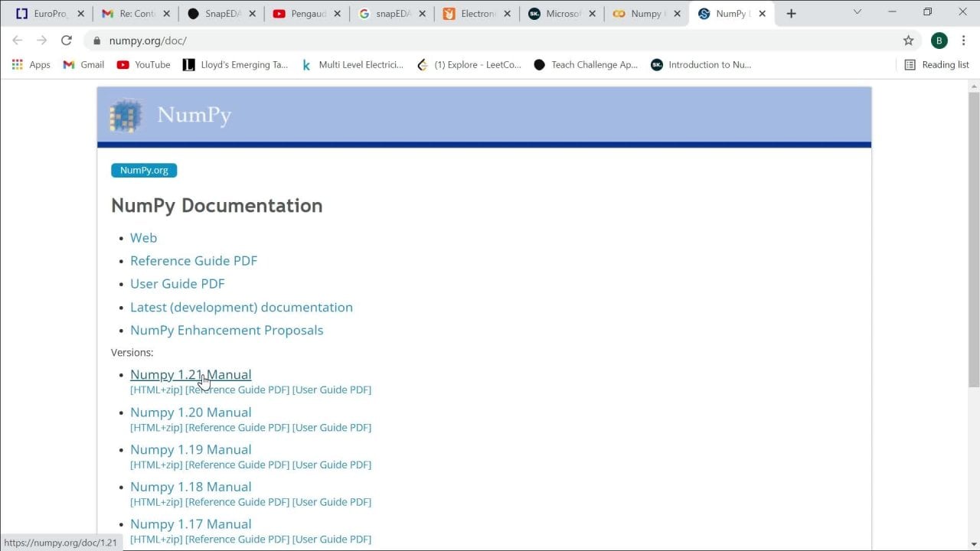Open Latest (development) documentation link

click(241, 307)
